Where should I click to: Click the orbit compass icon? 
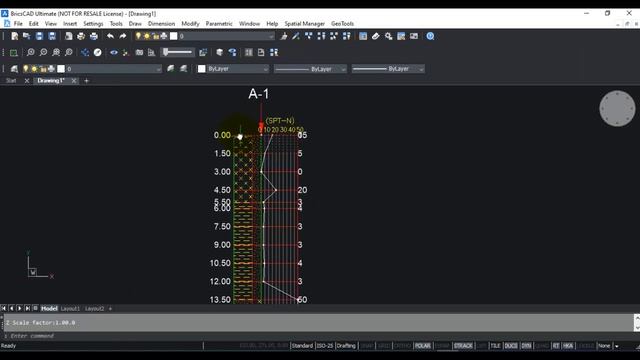coord(98,52)
